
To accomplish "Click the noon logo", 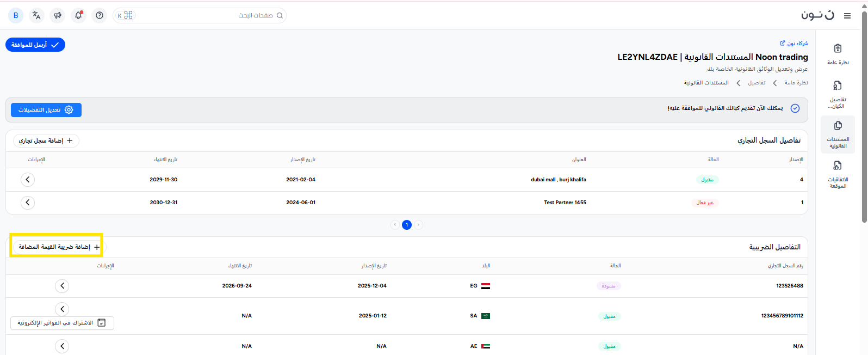I will click(817, 15).
